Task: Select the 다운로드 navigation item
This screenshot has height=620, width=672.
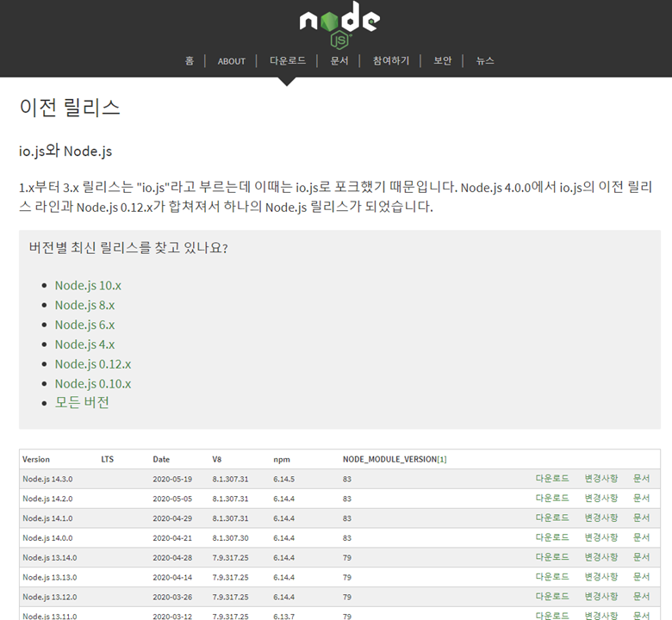Action: point(288,61)
